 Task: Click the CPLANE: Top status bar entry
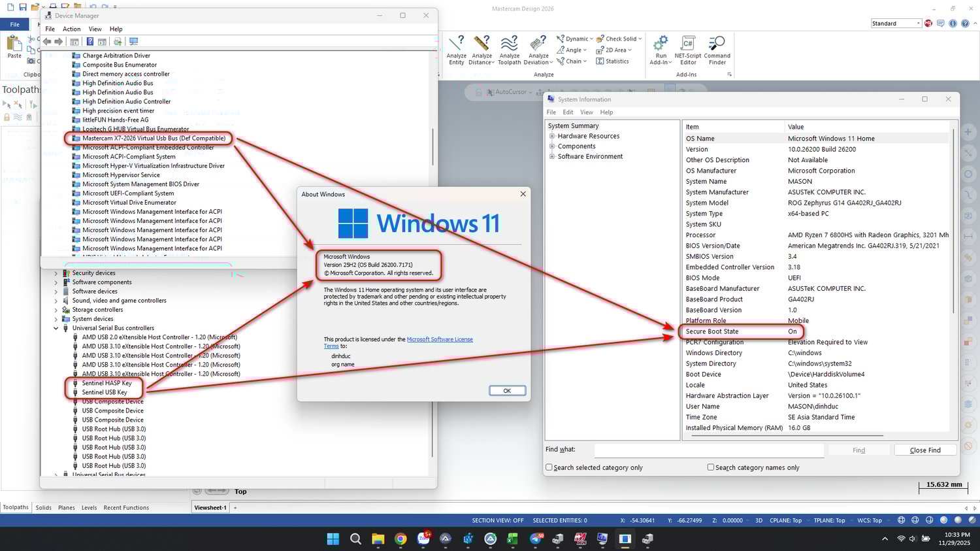click(785, 520)
